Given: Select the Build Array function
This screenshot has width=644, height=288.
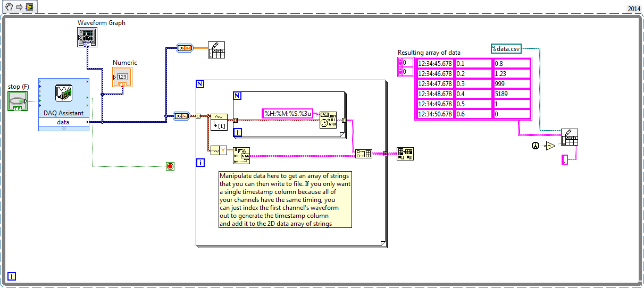Looking at the screenshot, I should click(363, 154).
